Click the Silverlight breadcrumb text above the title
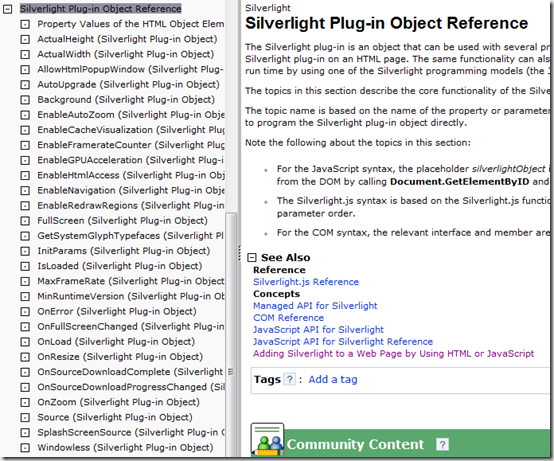This screenshot has height=461, width=554. pos(268,8)
